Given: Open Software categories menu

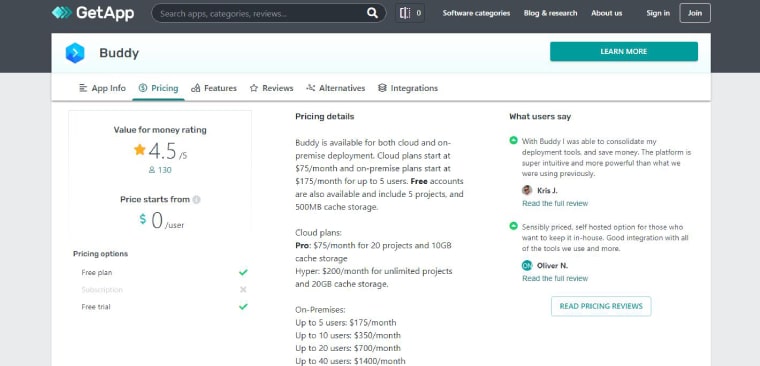Looking at the screenshot, I should tap(476, 13).
